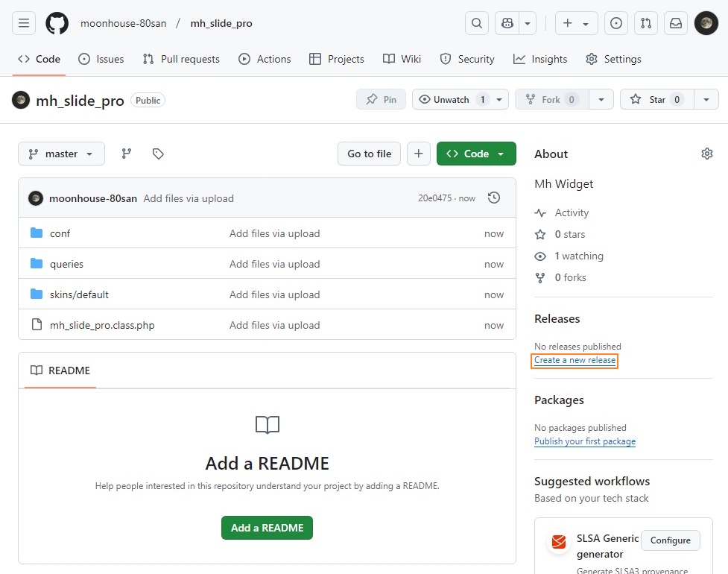Open the conf folder
Screen dimensions: 728x574
click(60, 233)
